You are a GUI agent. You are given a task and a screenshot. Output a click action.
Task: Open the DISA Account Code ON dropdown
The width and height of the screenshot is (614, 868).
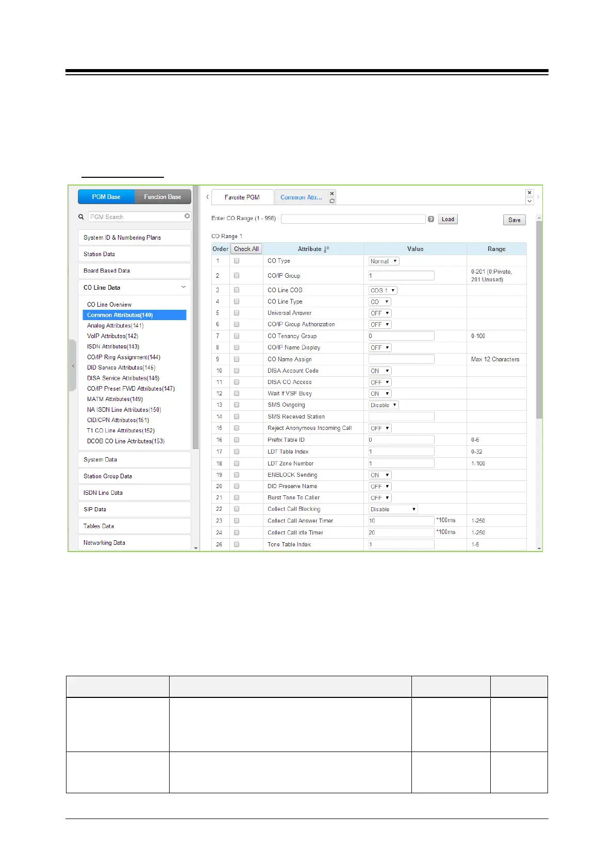click(x=380, y=371)
